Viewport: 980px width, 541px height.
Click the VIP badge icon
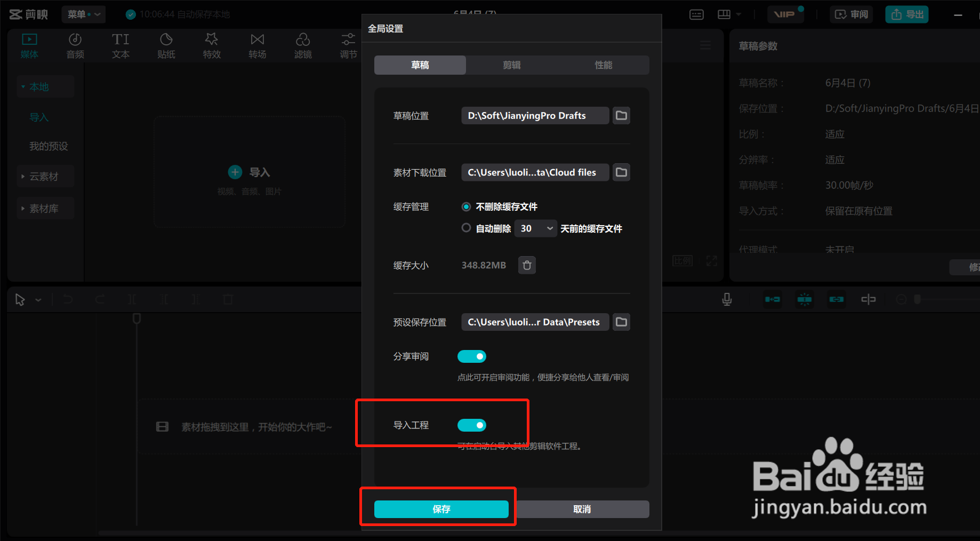(785, 14)
